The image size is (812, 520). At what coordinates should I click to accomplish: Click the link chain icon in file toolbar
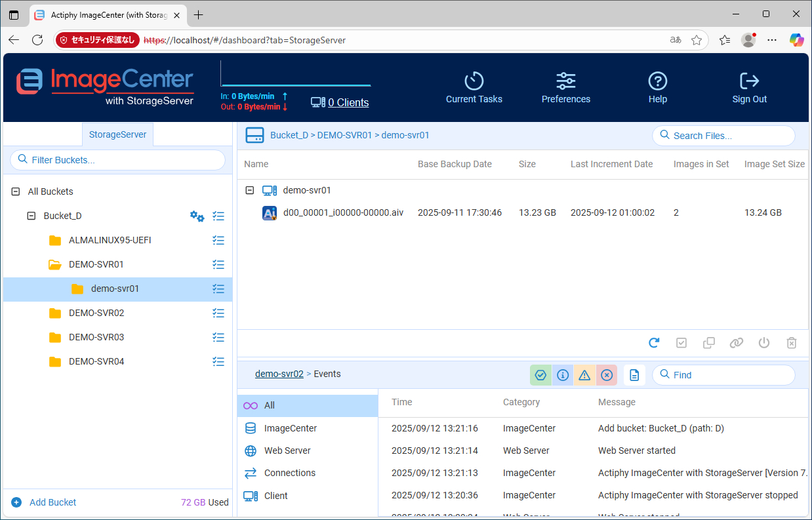pos(737,343)
